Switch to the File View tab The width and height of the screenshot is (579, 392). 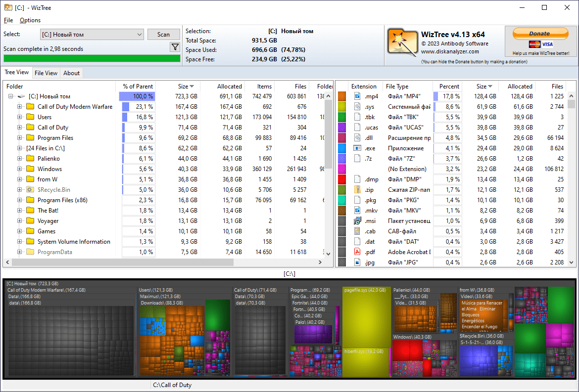[46, 73]
